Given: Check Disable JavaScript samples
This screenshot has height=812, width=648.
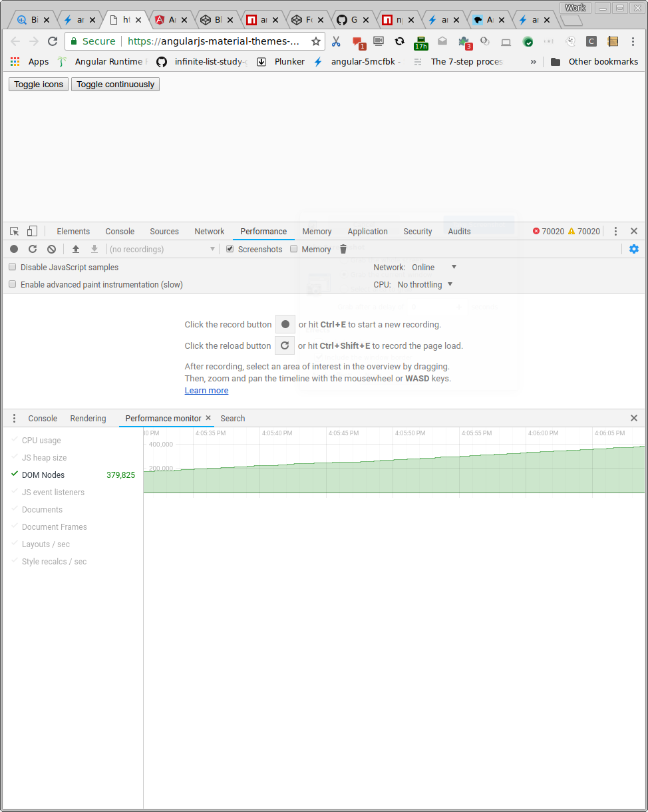Looking at the screenshot, I should tap(12, 266).
